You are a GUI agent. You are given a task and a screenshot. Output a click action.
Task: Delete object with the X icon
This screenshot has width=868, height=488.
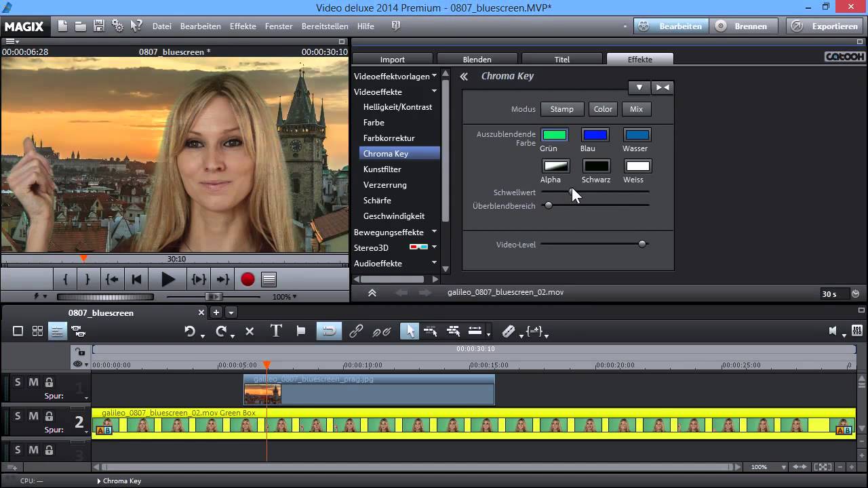(250, 331)
